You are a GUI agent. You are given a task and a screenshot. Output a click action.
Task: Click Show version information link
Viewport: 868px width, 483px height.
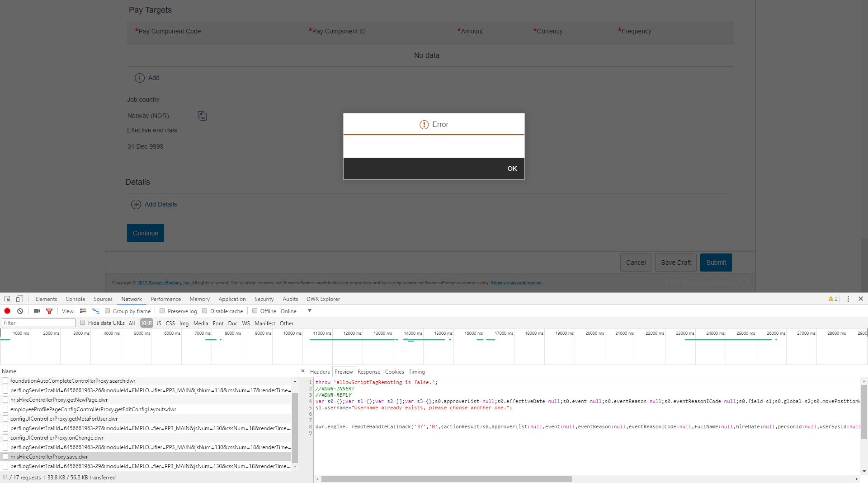tap(516, 283)
